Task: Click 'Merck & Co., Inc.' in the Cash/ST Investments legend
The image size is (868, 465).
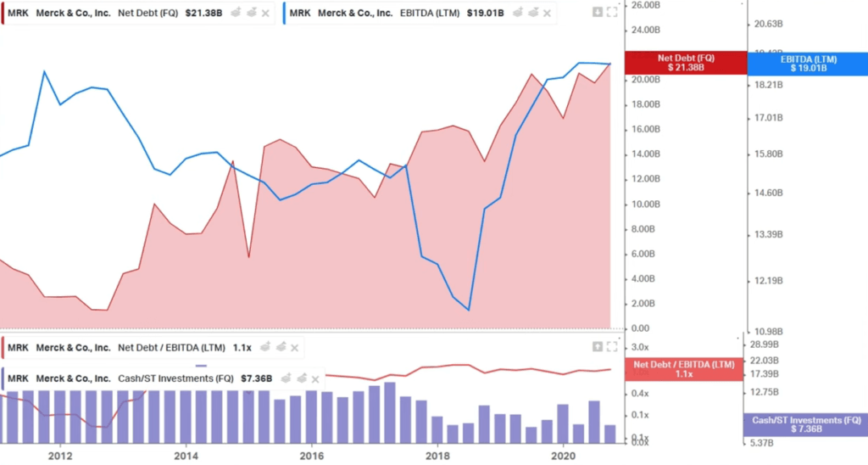Action: pos(73,378)
